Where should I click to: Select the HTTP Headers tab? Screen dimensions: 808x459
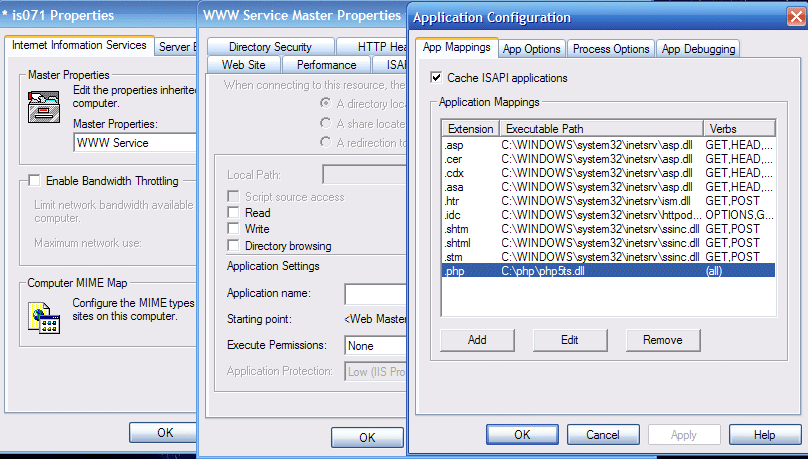[x=372, y=47]
